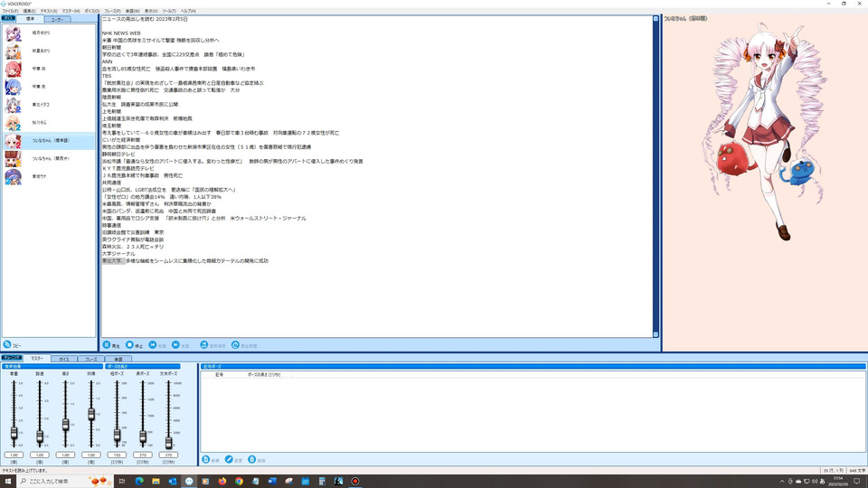This screenshot has height=488, width=868.
Task: Open the 単語(W) menu
Action: tap(133, 11)
